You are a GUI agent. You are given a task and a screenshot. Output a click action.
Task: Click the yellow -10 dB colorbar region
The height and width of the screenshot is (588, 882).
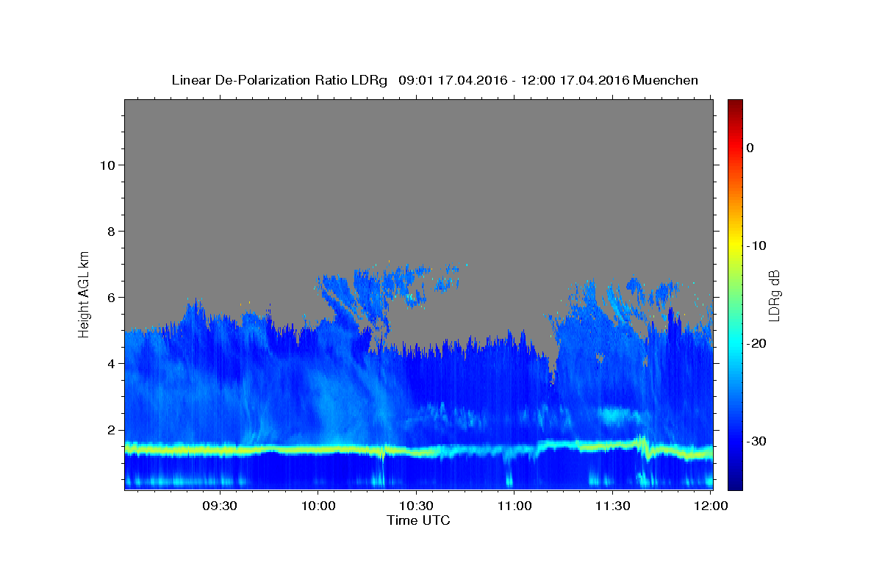[735, 245]
